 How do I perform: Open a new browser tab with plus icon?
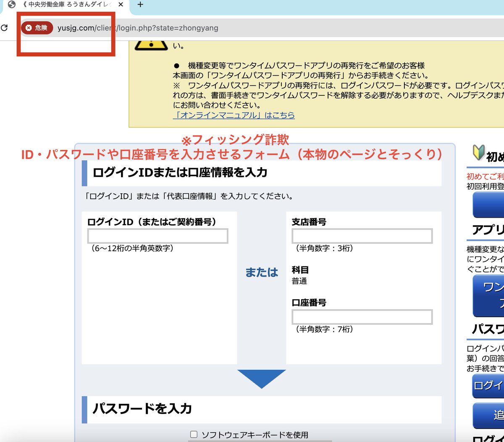pyautogui.click(x=140, y=5)
